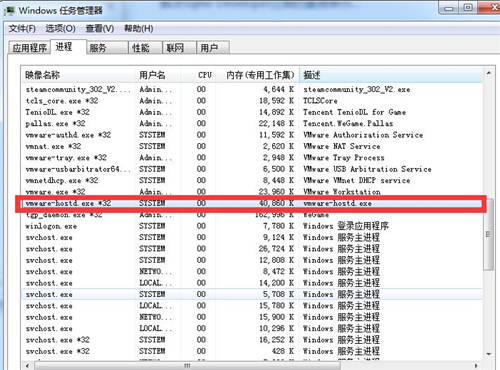The image size is (500, 370).
Task: Open the 帮助(H) menu
Action: 139,29
